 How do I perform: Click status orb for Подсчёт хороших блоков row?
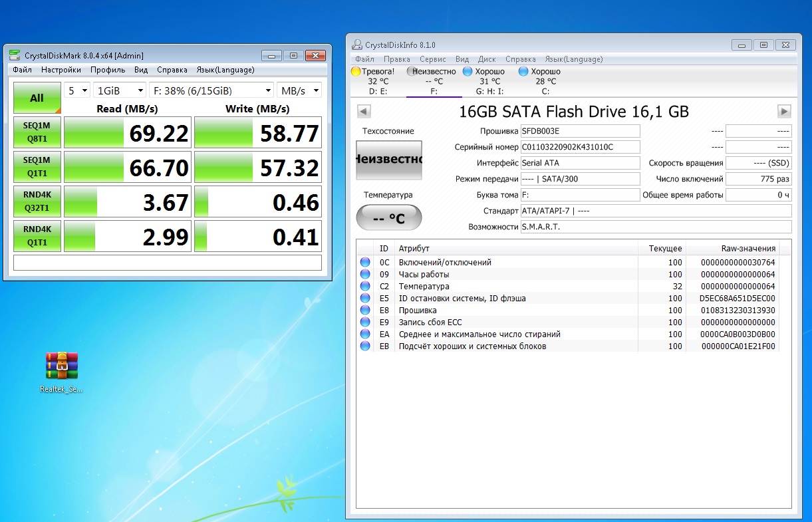365,346
